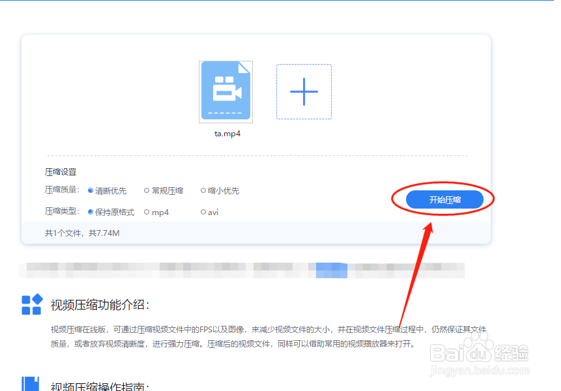The height and width of the screenshot is (391, 561).
Task: Click the 视频压缩操作指南 heading
Action: [x=100, y=387]
